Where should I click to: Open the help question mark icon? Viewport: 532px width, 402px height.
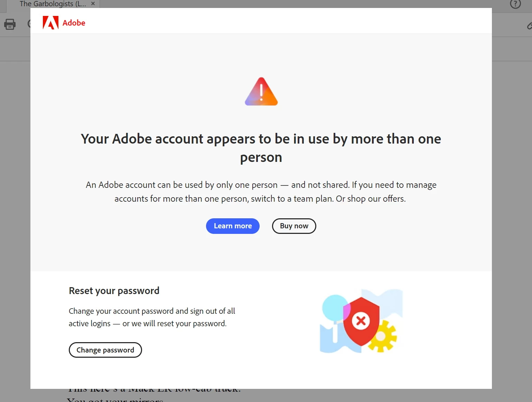[x=515, y=4]
